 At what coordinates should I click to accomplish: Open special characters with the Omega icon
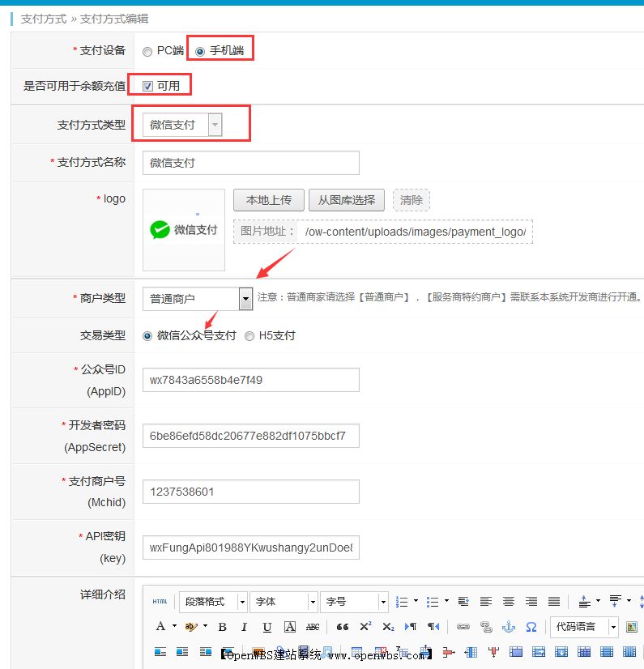pos(531,627)
